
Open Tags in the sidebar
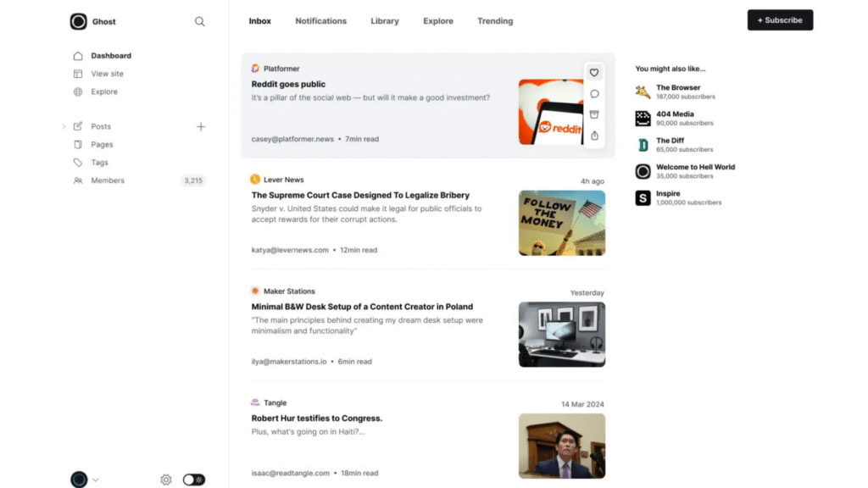(100, 163)
